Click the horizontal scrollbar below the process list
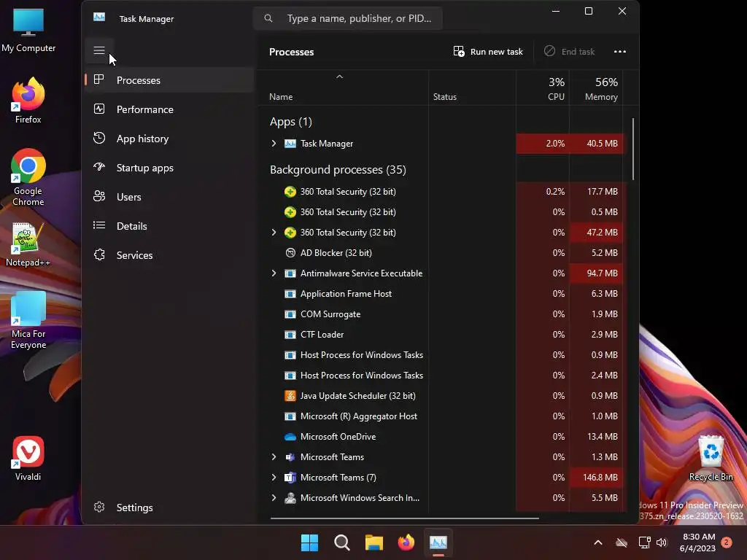This screenshot has height=560, width=747. (x=404, y=518)
